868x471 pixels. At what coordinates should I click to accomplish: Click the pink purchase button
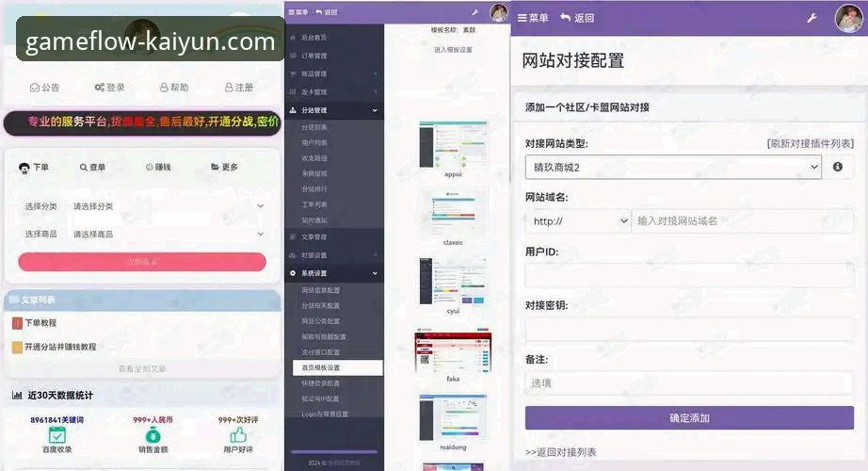(142, 262)
